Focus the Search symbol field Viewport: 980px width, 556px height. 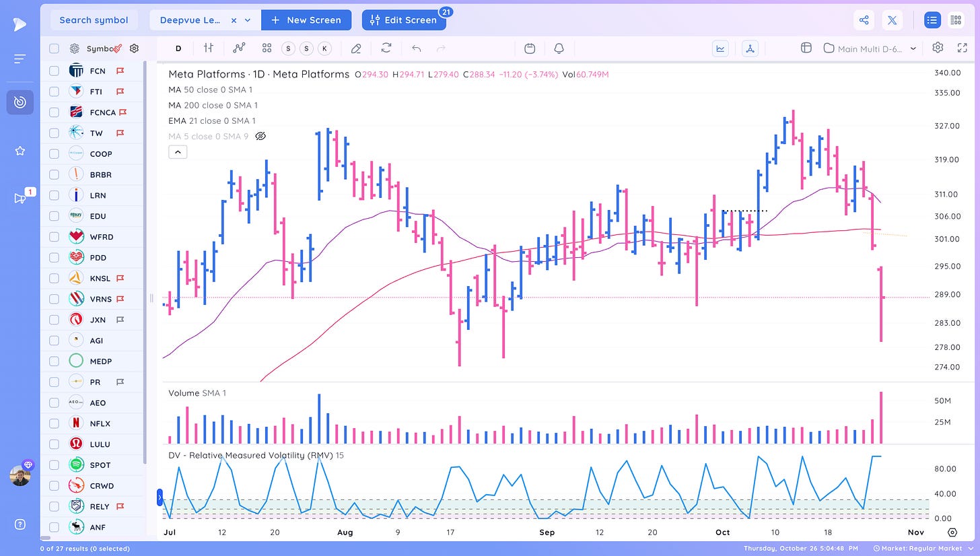click(x=94, y=20)
